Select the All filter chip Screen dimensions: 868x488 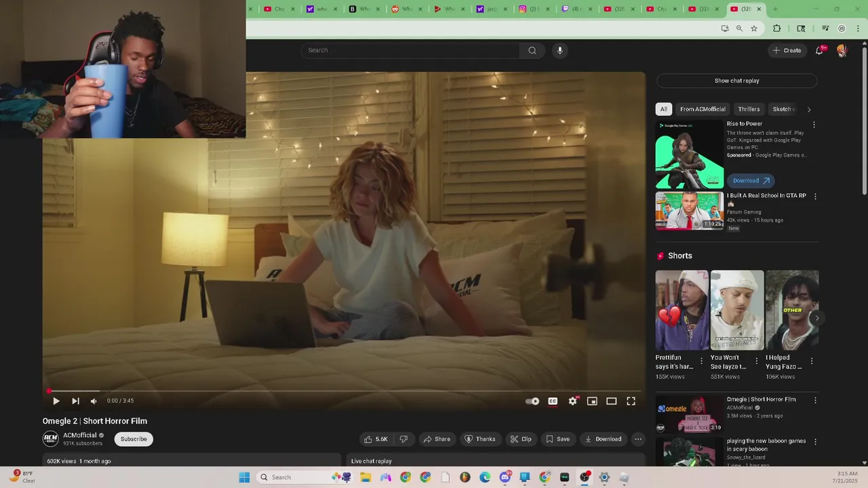tap(663, 109)
